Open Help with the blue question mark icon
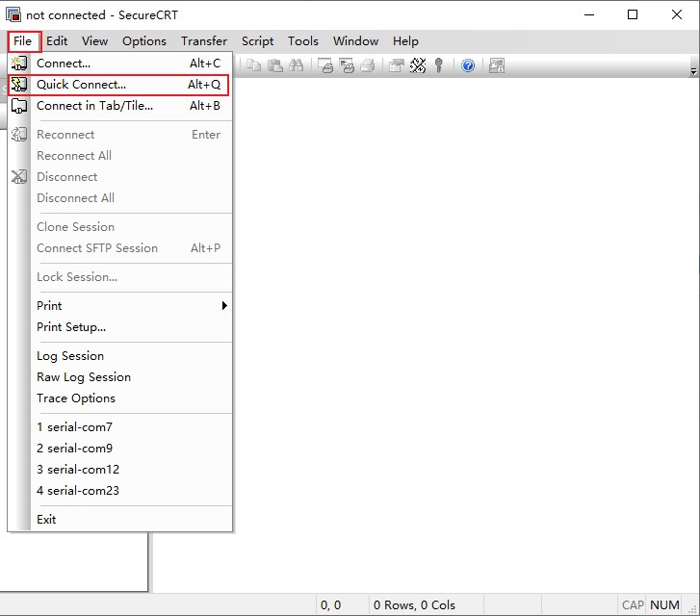This screenshot has height=616, width=700. pyautogui.click(x=468, y=65)
